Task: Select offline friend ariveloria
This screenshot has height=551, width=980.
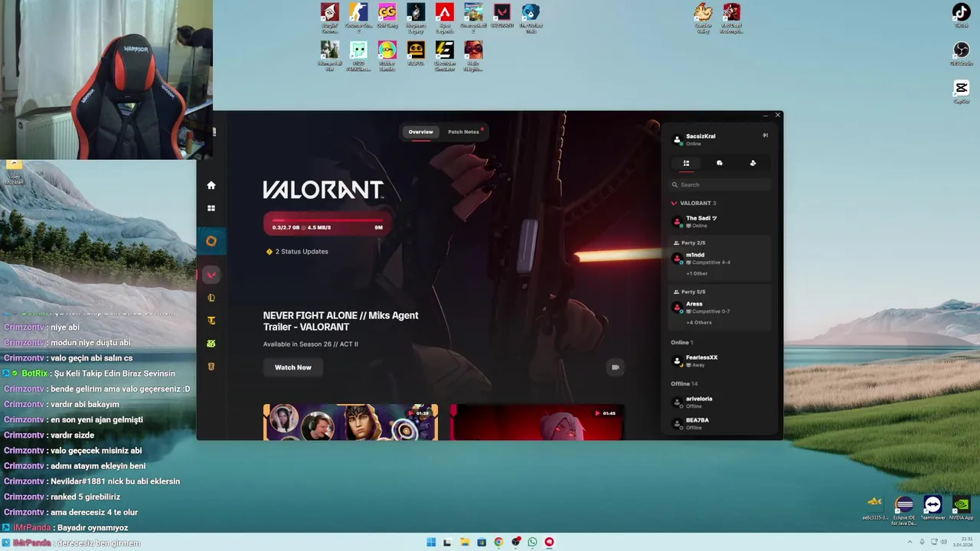Action: (720, 402)
